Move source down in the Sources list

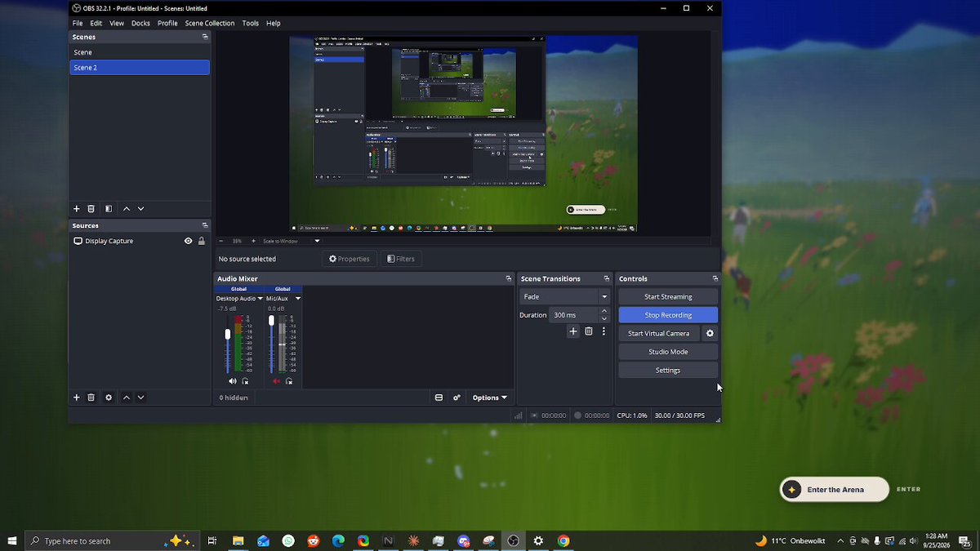(x=140, y=398)
